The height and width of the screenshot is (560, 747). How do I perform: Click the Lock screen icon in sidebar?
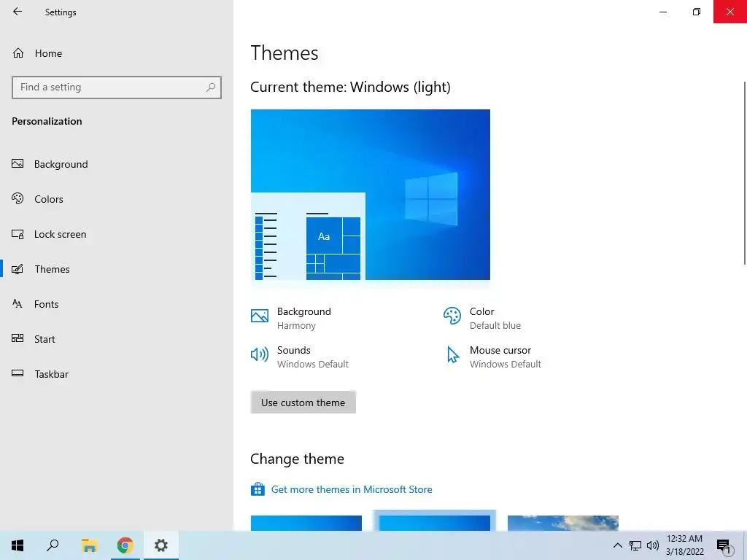pos(18,234)
